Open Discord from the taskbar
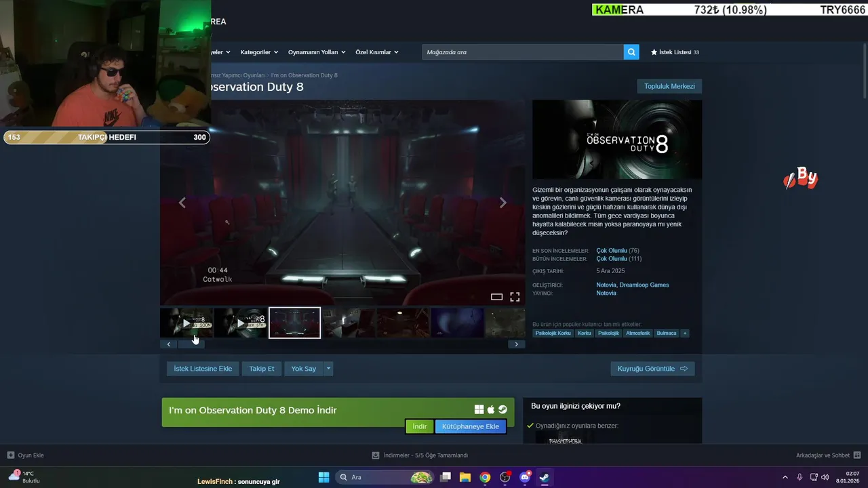The width and height of the screenshot is (868, 488). (x=525, y=477)
